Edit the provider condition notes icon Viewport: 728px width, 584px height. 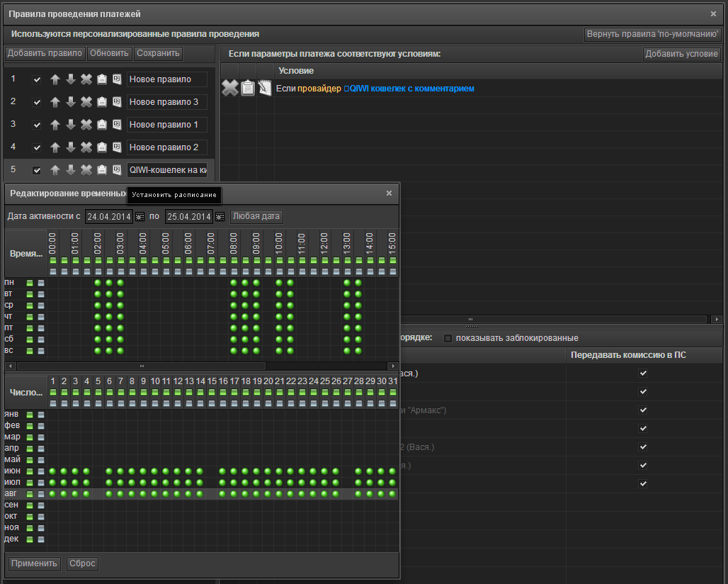(265, 88)
